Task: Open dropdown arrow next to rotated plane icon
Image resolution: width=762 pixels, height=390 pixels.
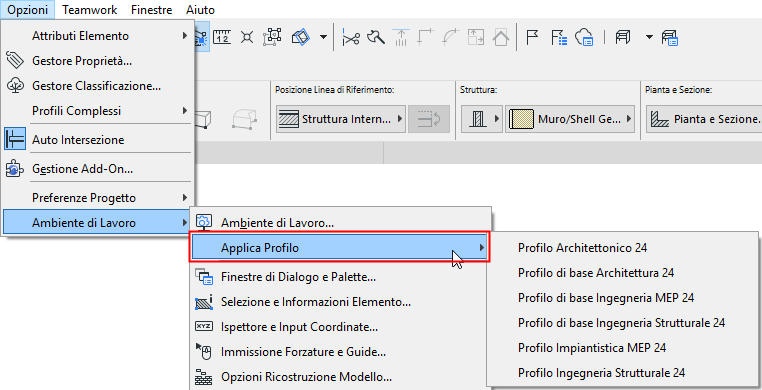Action: tap(323, 37)
